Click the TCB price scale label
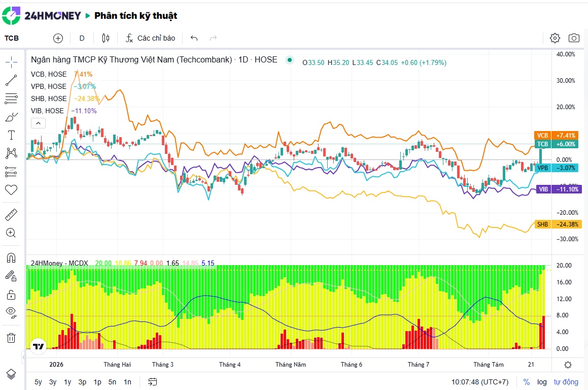 point(557,144)
